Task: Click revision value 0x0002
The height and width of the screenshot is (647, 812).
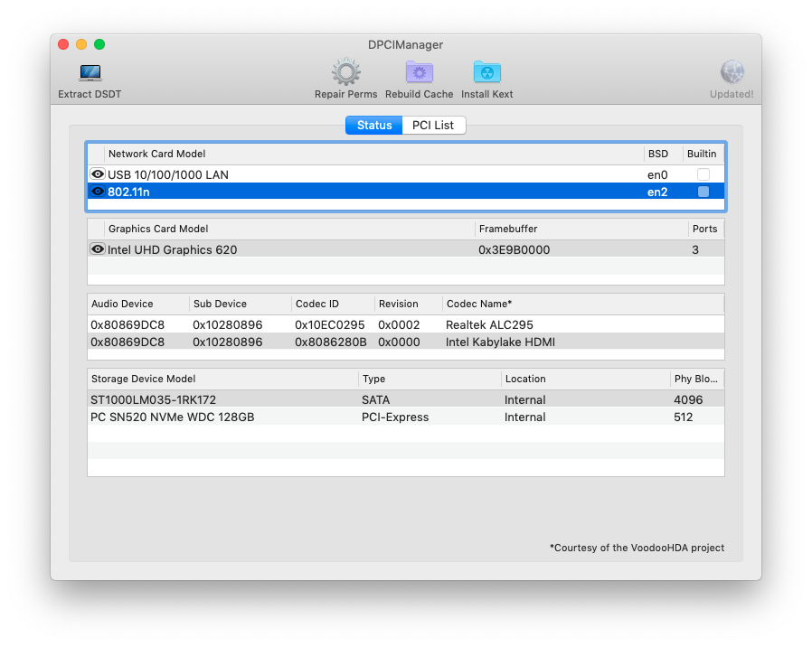Action: [x=399, y=325]
